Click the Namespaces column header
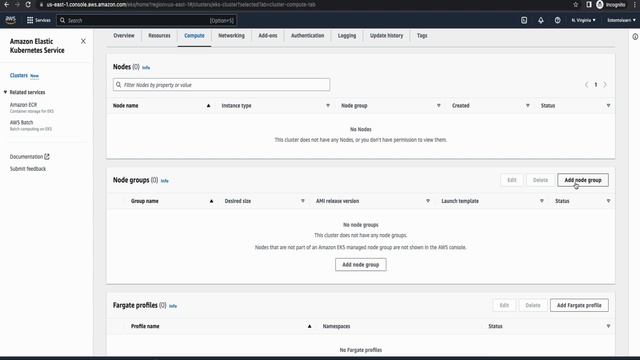 coord(336,326)
